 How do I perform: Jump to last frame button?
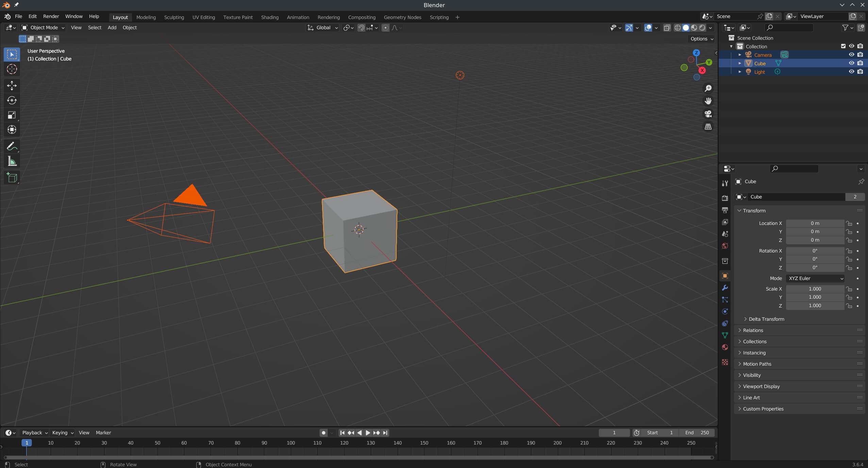point(385,433)
